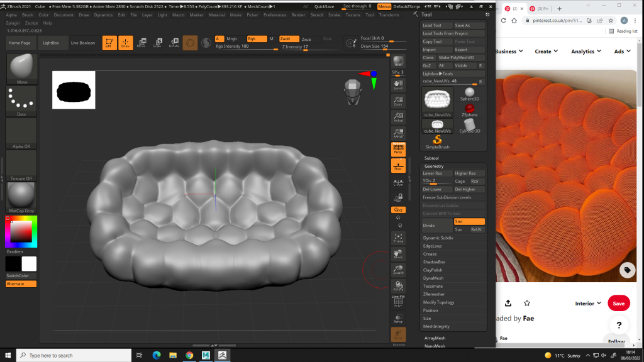This screenshot has height=362, width=644.
Task: Adjust the Rgb Intensity slider
Action: pos(247,47)
